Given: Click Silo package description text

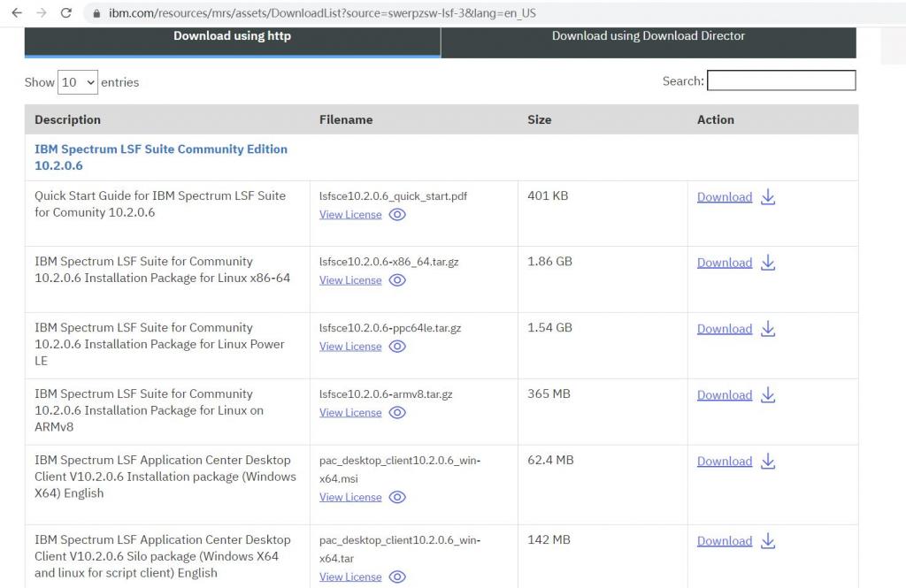Looking at the screenshot, I should pos(163,556).
